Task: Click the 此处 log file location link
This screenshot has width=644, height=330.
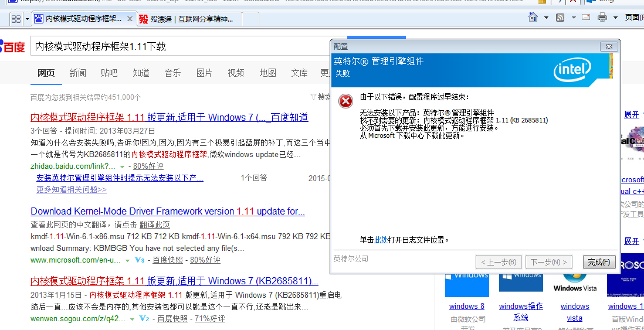Action: [381, 240]
